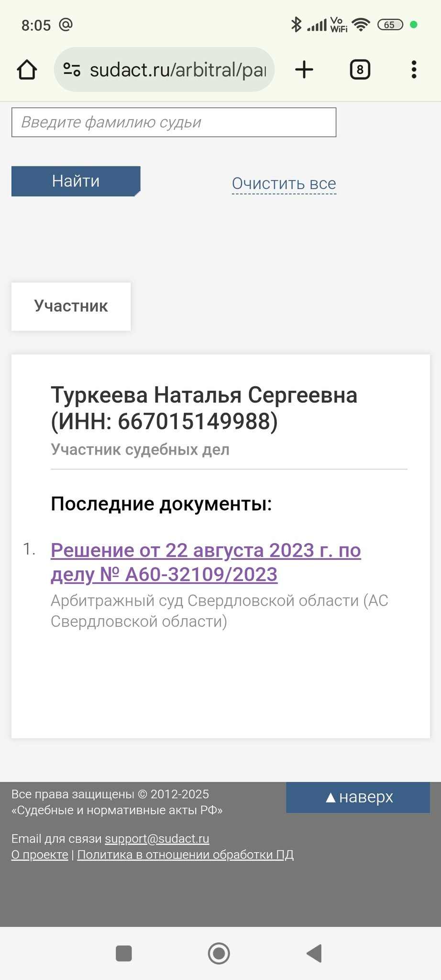Click support@sudact.ru email link
The width and height of the screenshot is (441, 980).
(x=157, y=838)
